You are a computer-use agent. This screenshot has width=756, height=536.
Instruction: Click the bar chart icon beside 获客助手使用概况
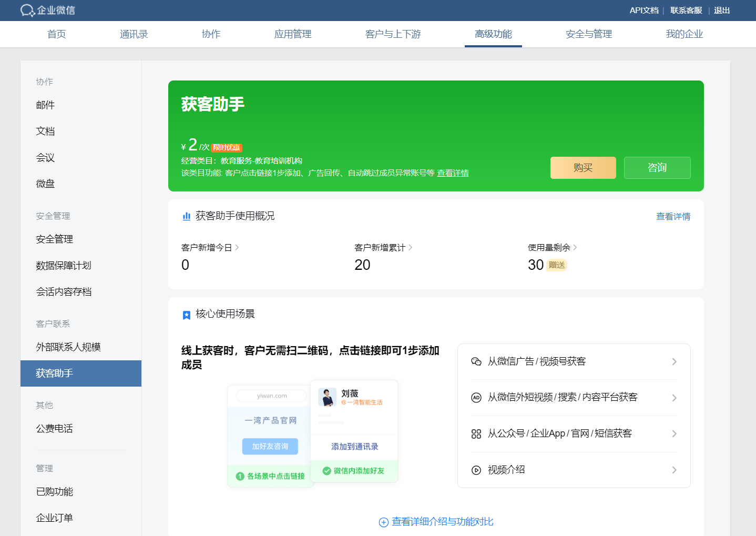click(x=186, y=216)
